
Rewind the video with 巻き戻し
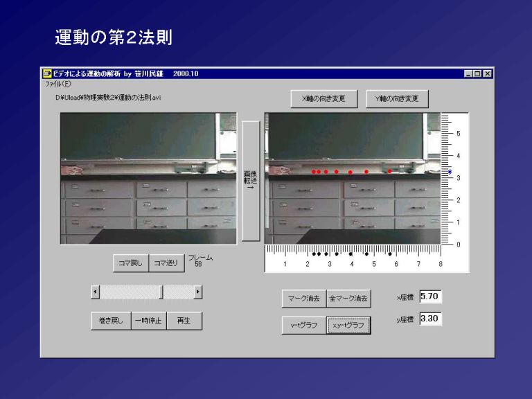pos(111,321)
